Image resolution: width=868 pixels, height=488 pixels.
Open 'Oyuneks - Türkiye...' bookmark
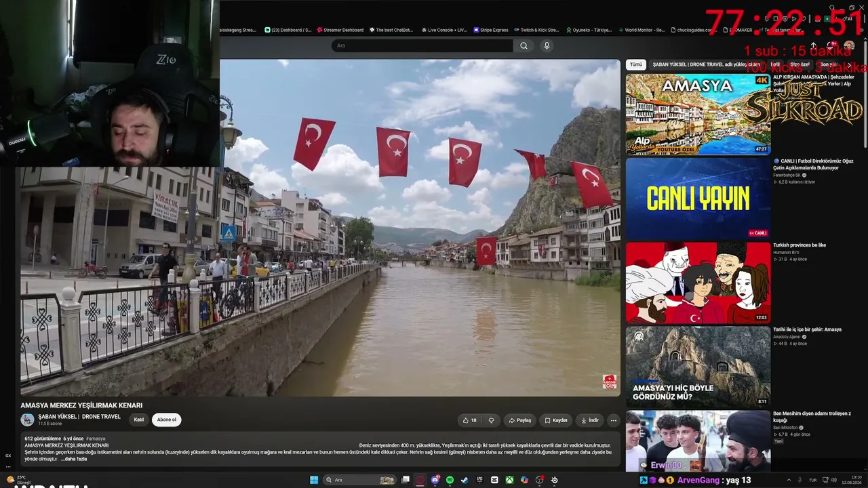[589, 30]
